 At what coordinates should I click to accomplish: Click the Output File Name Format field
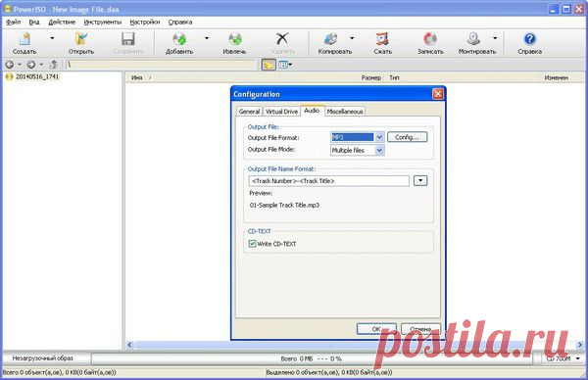(x=329, y=181)
